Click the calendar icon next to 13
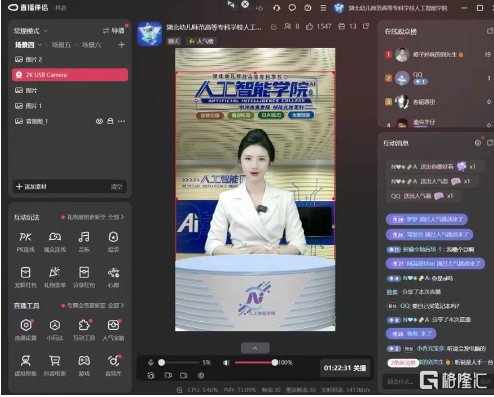This screenshot has width=494, height=397. 341,26
